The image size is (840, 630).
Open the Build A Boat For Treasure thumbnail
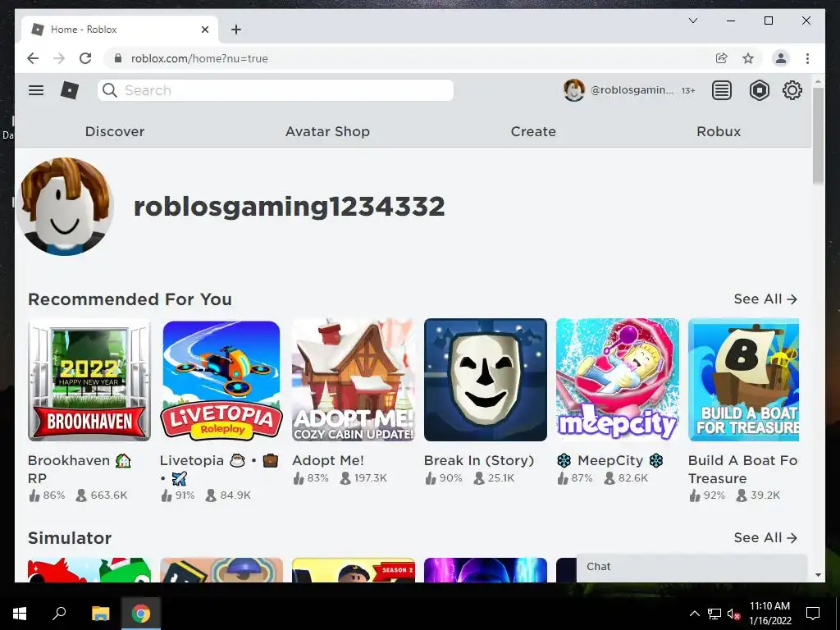[743, 380]
